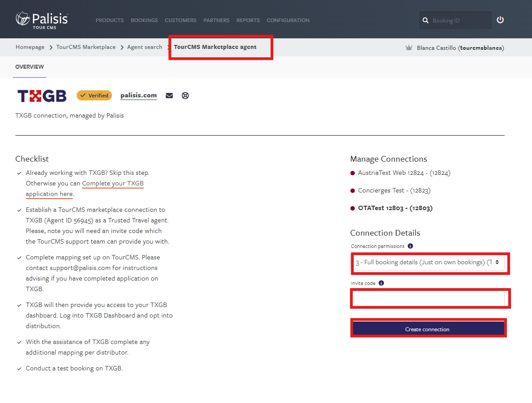Image resolution: width=532 pixels, height=403 pixels.
Task: Open the Products menu
Action: pos(110,20)
